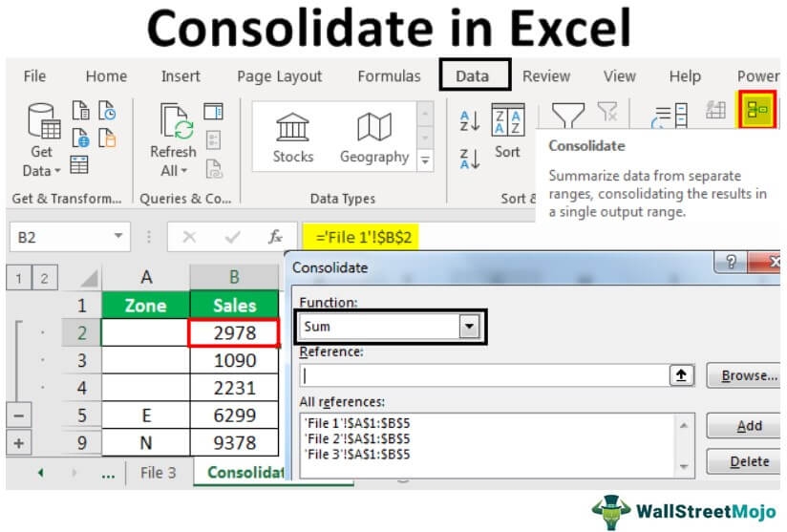
Task: Open the Get Data menu
Action: coord(42,140)
